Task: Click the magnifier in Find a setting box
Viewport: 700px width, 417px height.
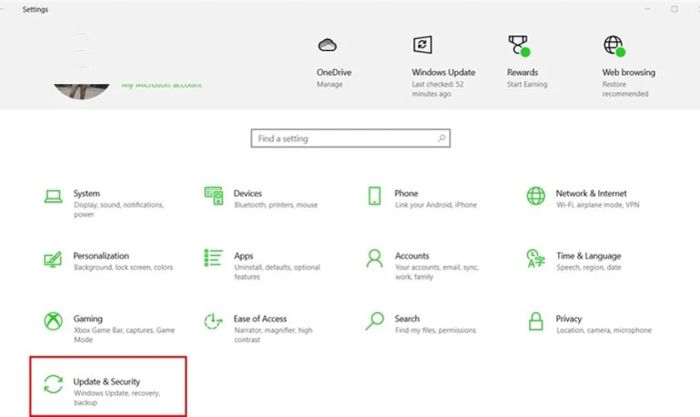Action: (x=441, y=138)
